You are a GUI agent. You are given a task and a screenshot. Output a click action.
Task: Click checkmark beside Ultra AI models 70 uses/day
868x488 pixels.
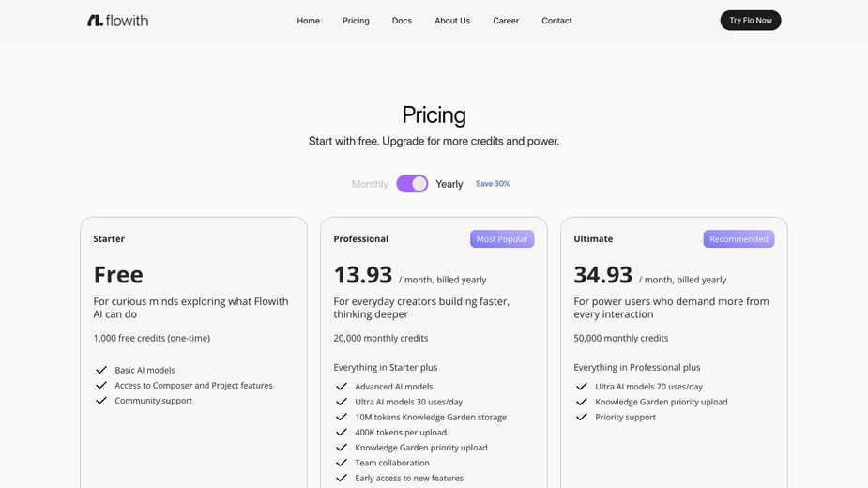coord(581,386)
